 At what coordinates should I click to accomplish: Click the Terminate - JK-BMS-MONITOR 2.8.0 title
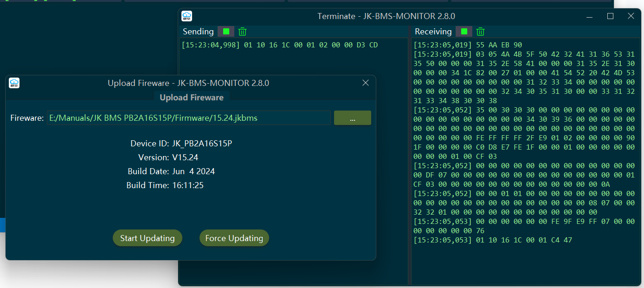click(386, 16)
